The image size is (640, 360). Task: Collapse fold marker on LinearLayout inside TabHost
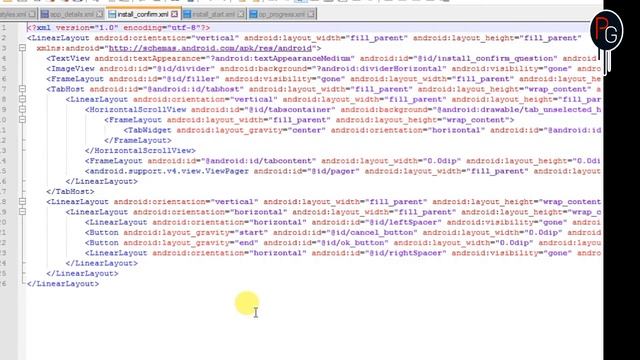tap(22, 99)
